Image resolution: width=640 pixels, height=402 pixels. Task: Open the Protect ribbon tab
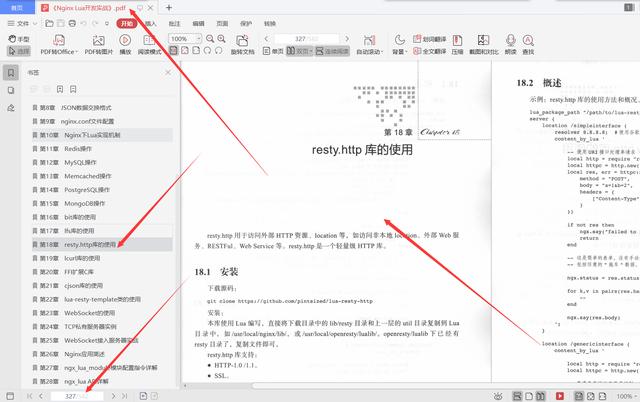pyautogui.click(x=246, y=24)
